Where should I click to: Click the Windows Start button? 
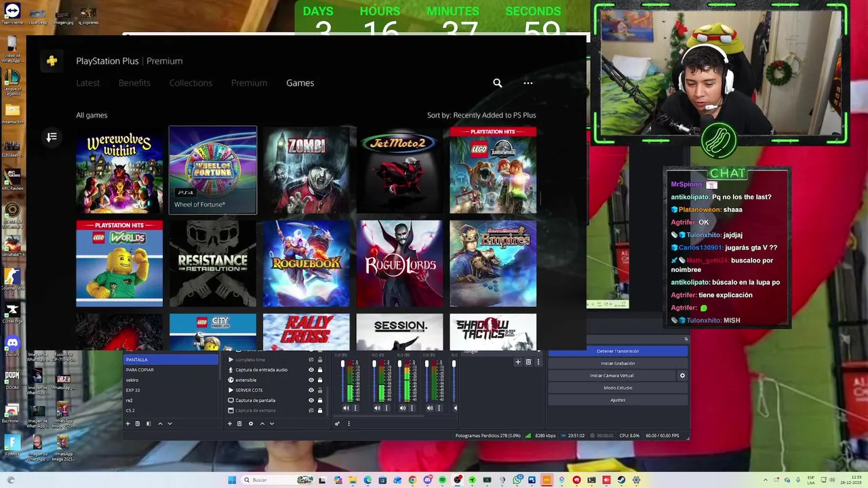click(232, 480)
